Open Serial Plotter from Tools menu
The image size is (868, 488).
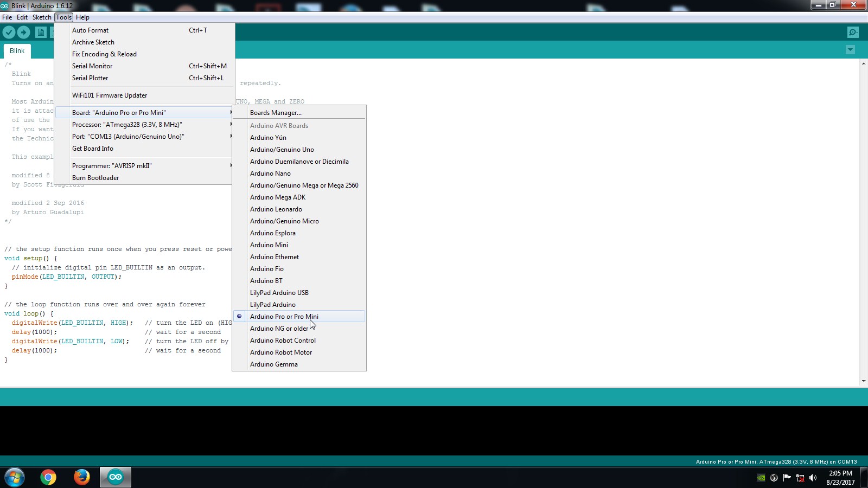click(144, 78)
